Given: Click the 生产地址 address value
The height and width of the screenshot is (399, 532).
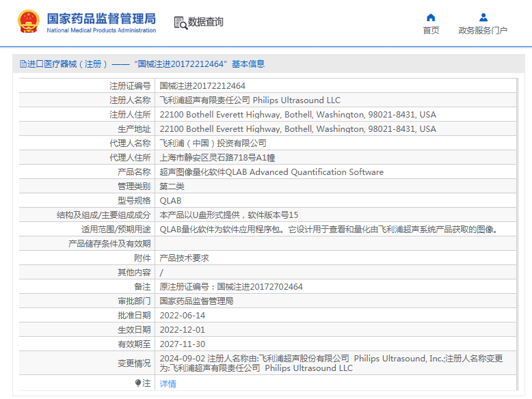Looking at the screenshot, I should (298, 129).
